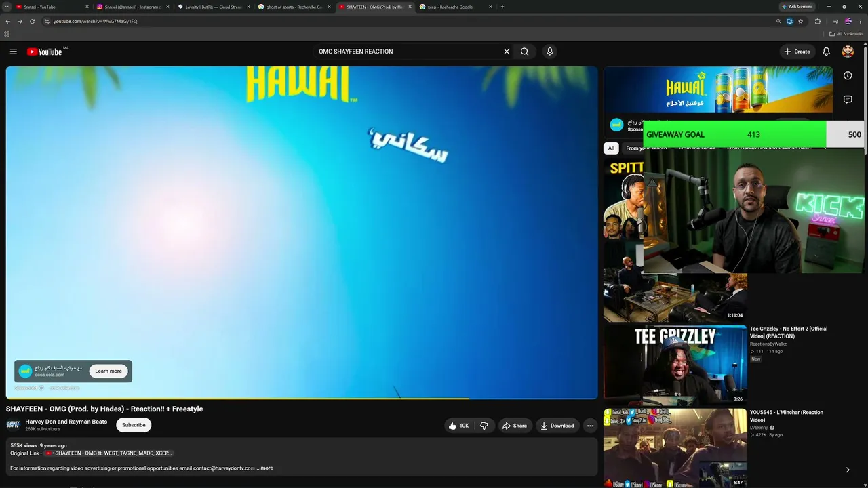Share the SHAYFEEN reaction video
868x488 pixels.
click(x=515, y=426)
